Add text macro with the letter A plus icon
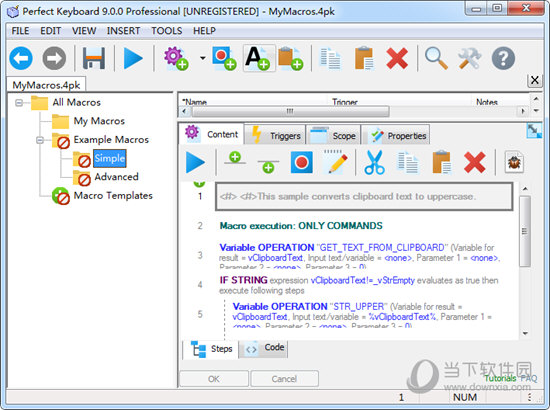The image size is (550, 410). [x=258, y=58]
